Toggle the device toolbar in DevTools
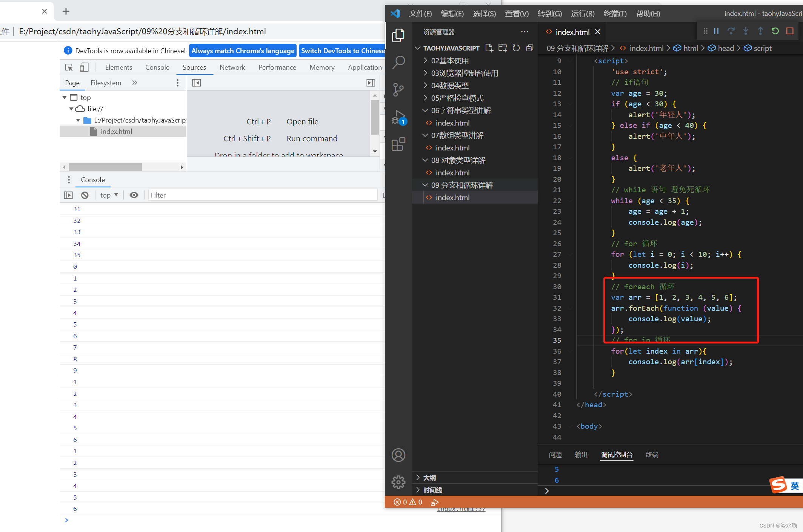This screenshot has width=803, height=532. tap(84, 67)
